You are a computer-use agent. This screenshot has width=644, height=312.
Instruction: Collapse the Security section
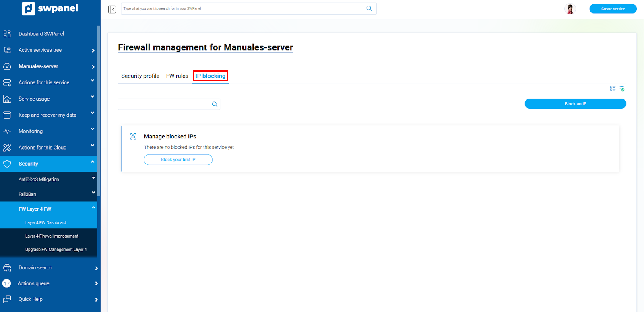tap(93, 162)
